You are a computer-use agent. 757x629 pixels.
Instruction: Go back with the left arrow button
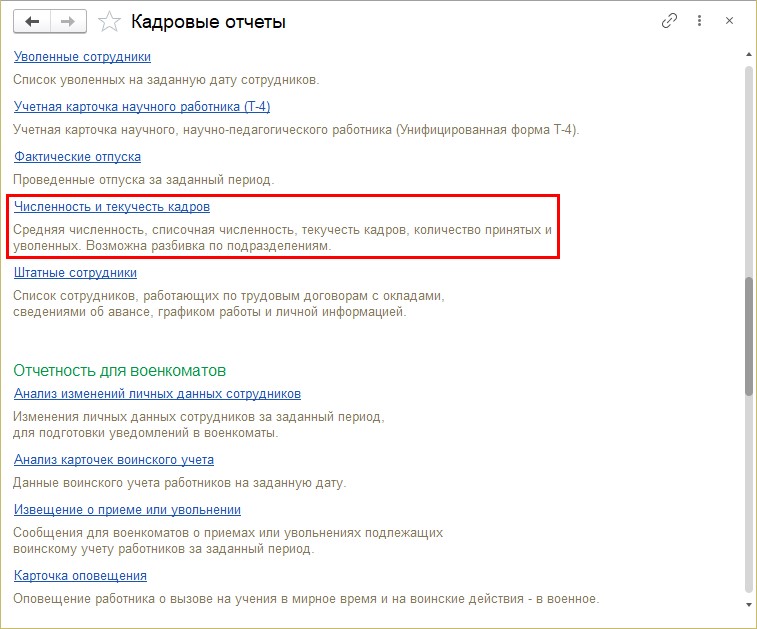[x=32, y=21]
